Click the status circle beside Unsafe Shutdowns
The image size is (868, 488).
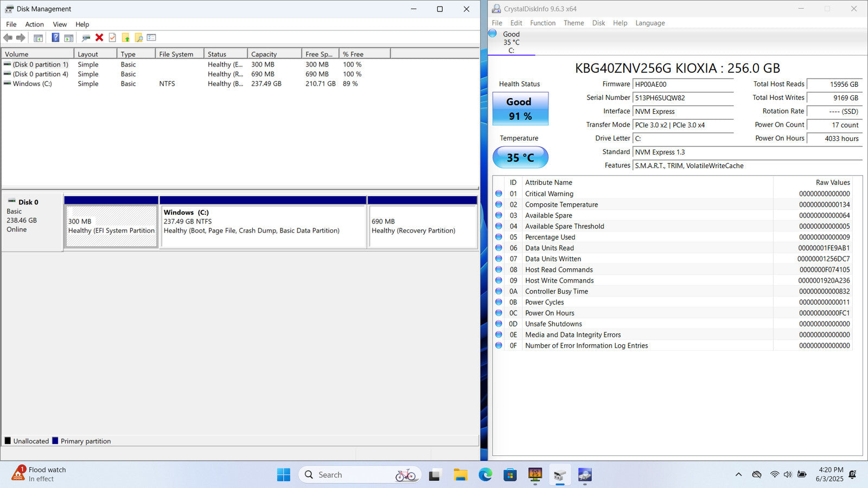coord(499,324)
